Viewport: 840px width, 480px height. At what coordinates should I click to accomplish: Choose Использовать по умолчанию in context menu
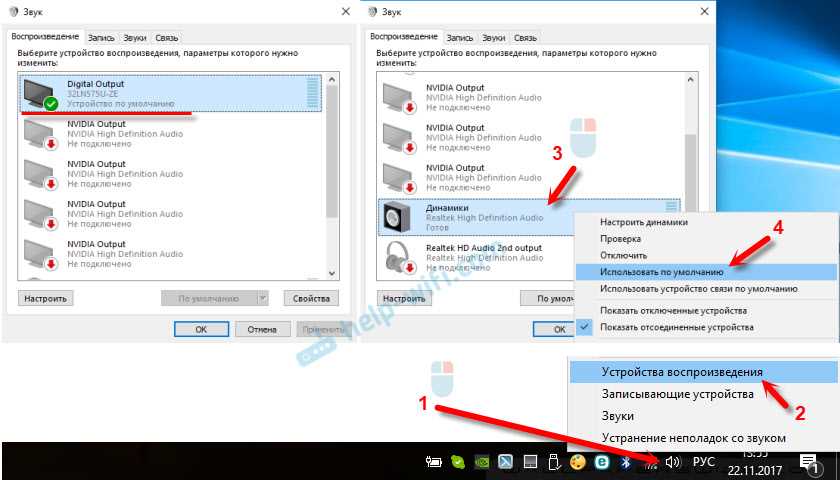pos(662,272)
